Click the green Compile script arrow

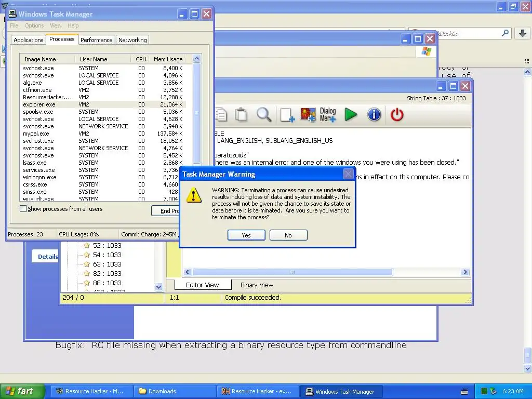tap(351, 114)
